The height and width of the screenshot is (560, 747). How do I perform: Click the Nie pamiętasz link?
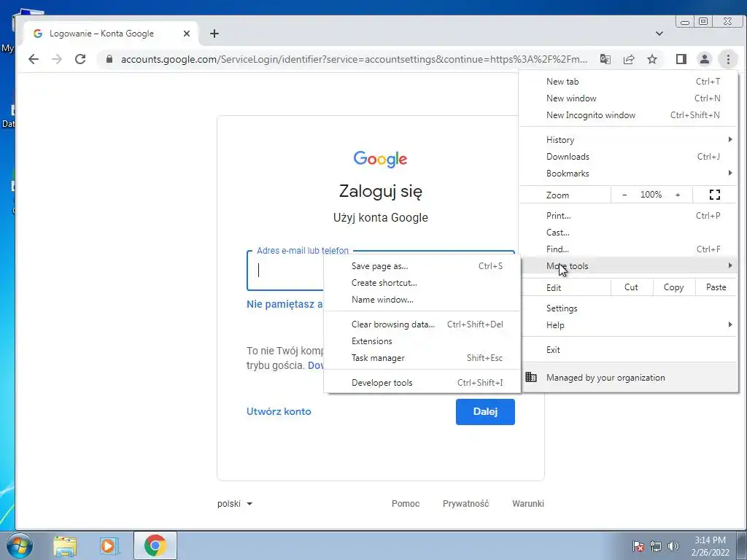(x=285, y=304)
